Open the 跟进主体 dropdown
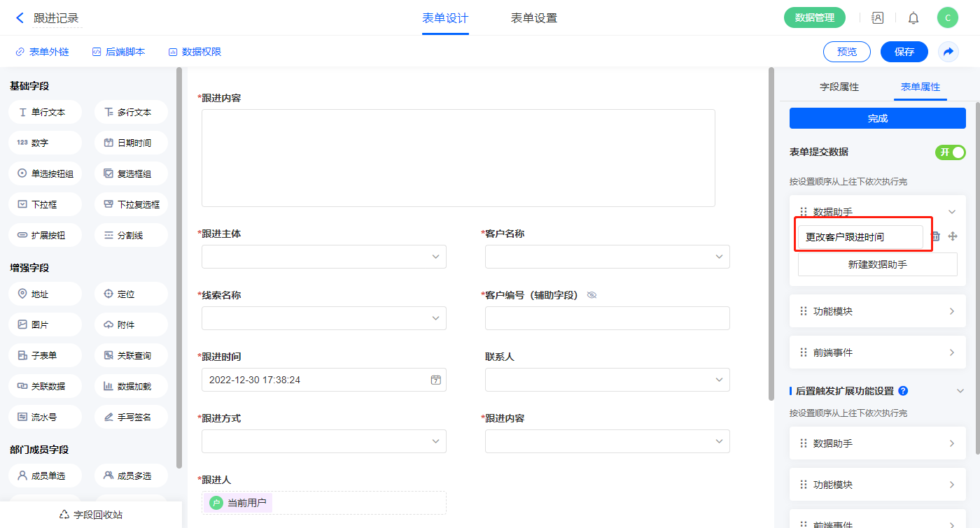The height and width of the screenshot is (528, 980). pyautogui.click(x=323, y=257)
